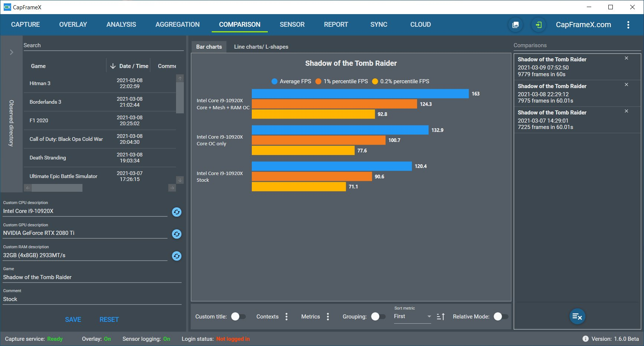Toggle the Average FPS legend swatch
This screenshot has height=346, width=644.
[274, 81]
